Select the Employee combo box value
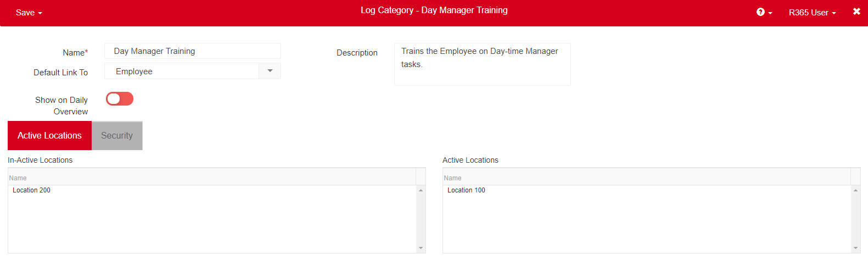Screen dimensions: 868x259 click(x=182, y=71)
